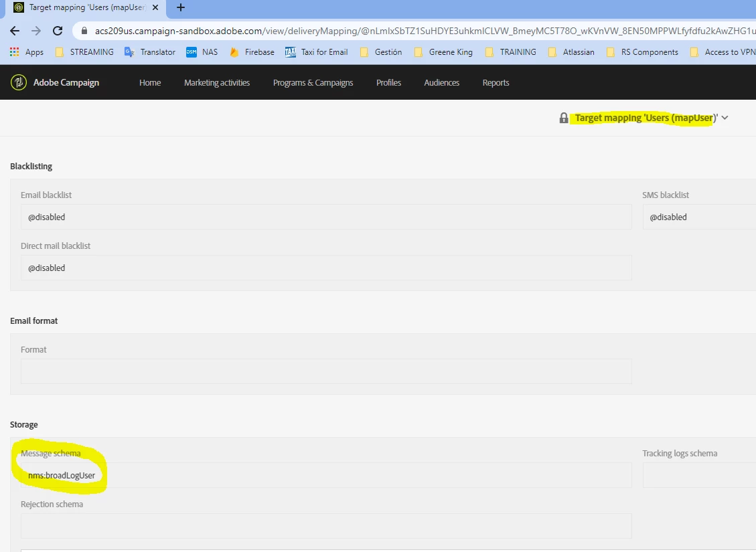Expand the Target mapping title chevron

pyautogui.click(x=725, y=118)
